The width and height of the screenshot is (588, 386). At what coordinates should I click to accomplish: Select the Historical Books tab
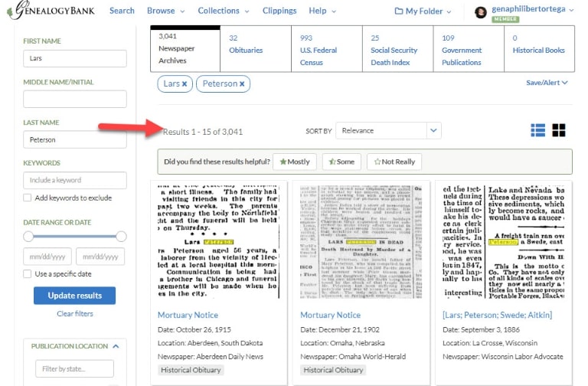click(539, 49)
